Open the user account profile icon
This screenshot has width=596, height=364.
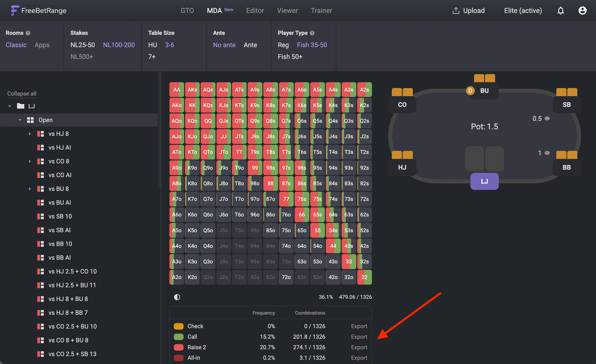click(582, 11)
